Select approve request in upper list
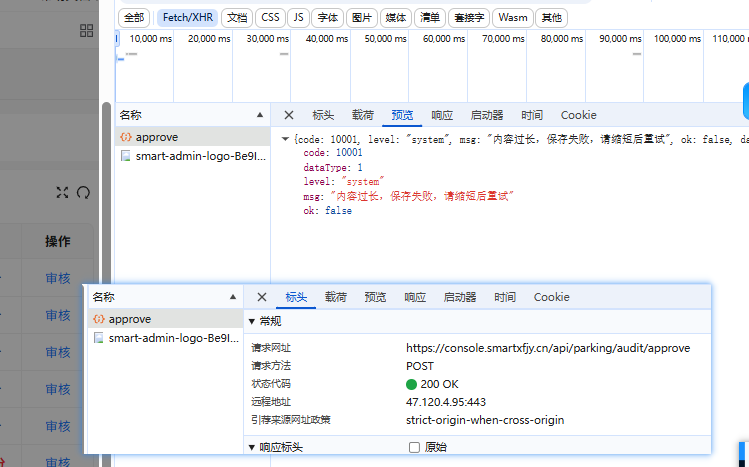The width and height of the screenshot is (749, 467). [193, 137]
